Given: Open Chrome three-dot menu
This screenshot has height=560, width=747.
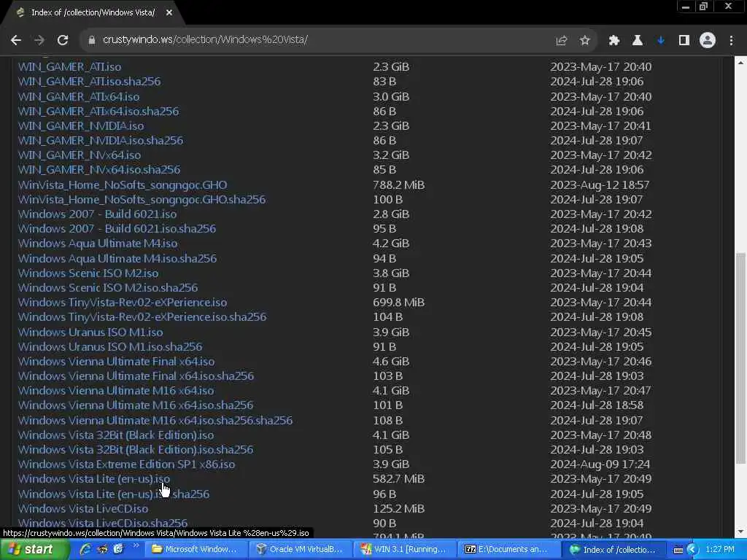Looking at the screenshot, I should click(731, 41).
